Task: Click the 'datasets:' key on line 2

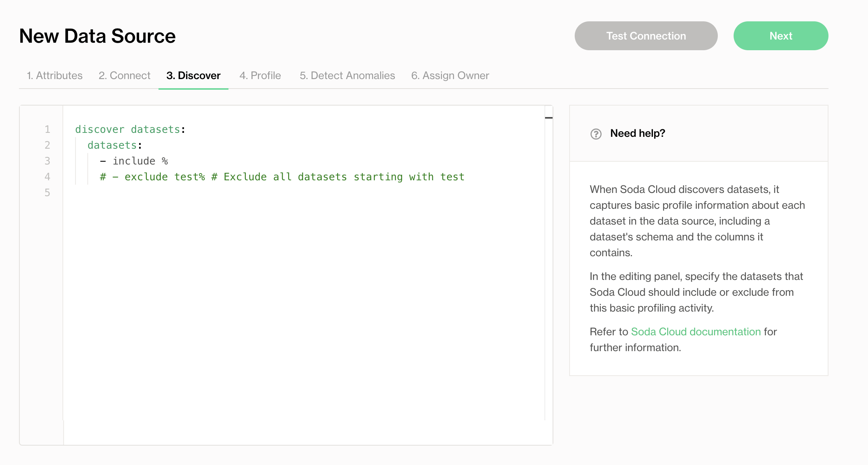Action: tap(115, 145)
